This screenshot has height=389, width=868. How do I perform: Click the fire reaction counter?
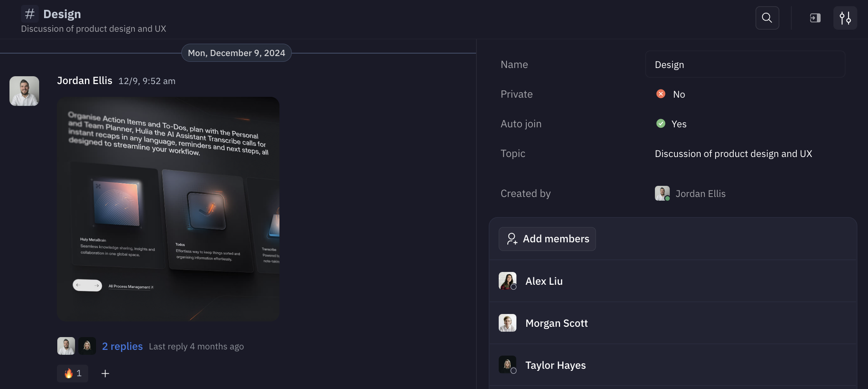coord(73,373)
